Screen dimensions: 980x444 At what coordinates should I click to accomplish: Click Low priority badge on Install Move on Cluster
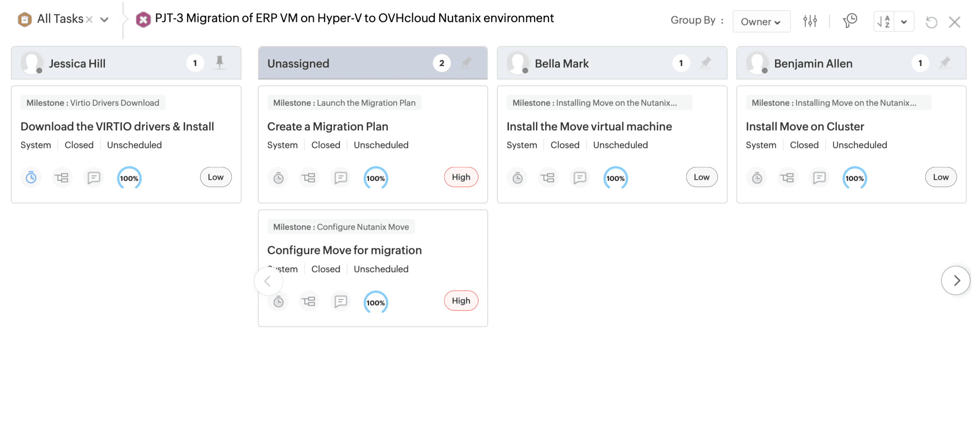click(940, 177)
